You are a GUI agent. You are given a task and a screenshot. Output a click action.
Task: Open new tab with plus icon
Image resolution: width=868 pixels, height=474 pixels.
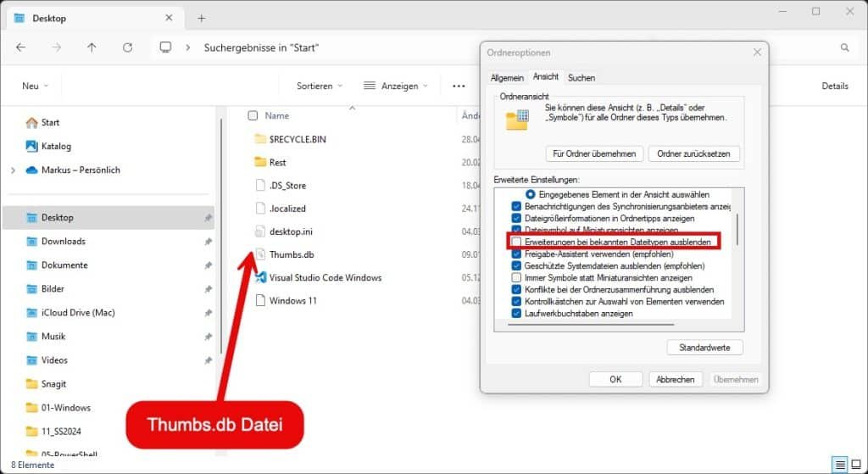(x=202, y=19)
